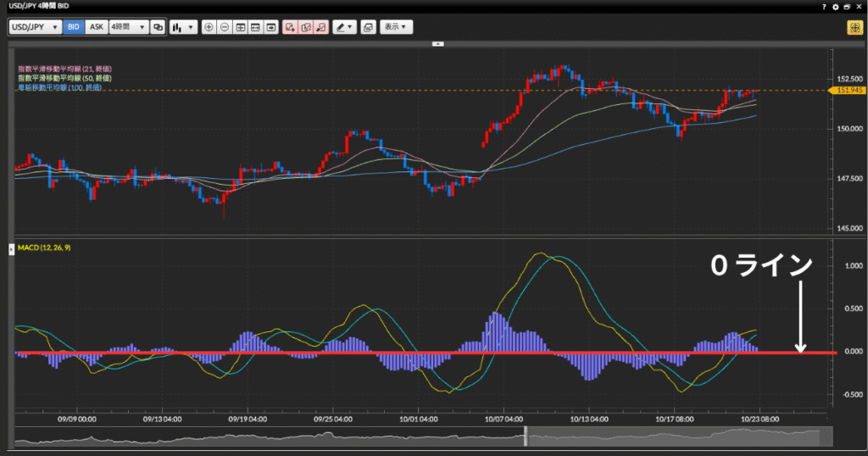
Task: Toggle the third pink indicator tool button
Action: (320, 27)
